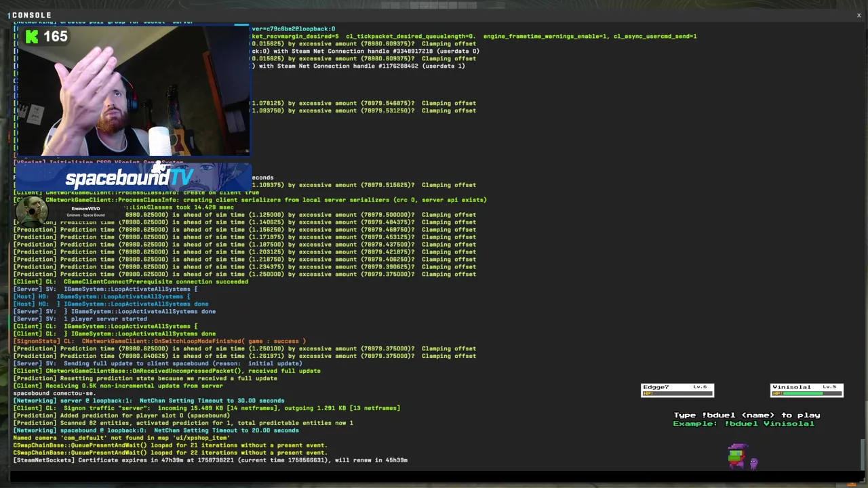Image resolution: width=868 pixels, height=488 pixels.
Task: Click the 'spacebound @ loopback:0' timeout line
Action: (x=156, y=430)
